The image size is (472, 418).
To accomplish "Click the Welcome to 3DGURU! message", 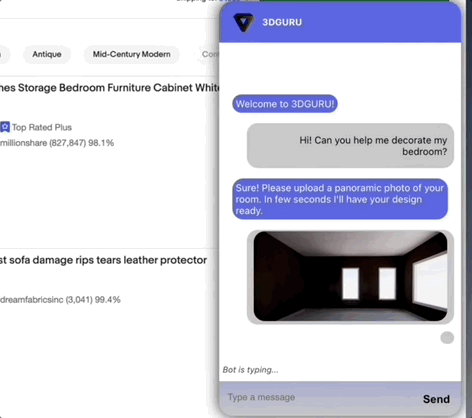I will [x=285, y=104].
